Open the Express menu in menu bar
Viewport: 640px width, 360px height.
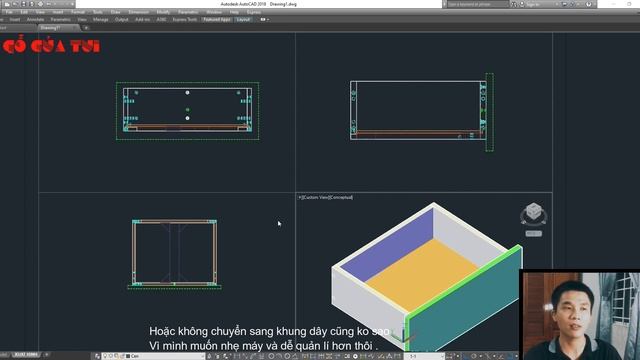click(253, 12)
